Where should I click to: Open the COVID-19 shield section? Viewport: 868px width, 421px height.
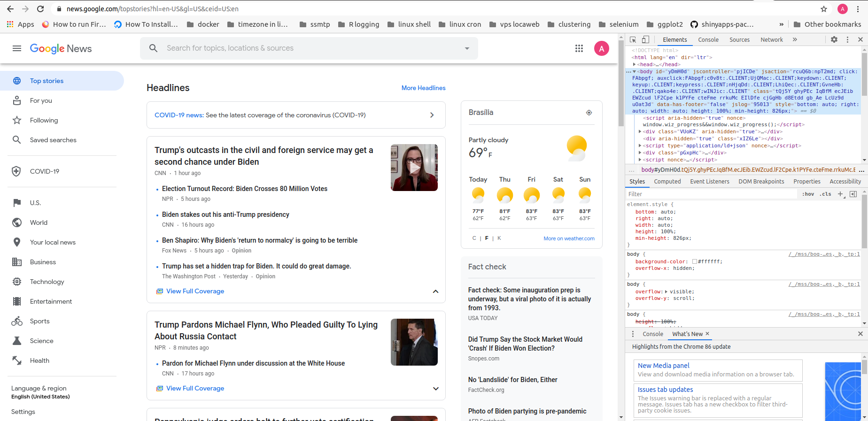(x=62, y=171)
